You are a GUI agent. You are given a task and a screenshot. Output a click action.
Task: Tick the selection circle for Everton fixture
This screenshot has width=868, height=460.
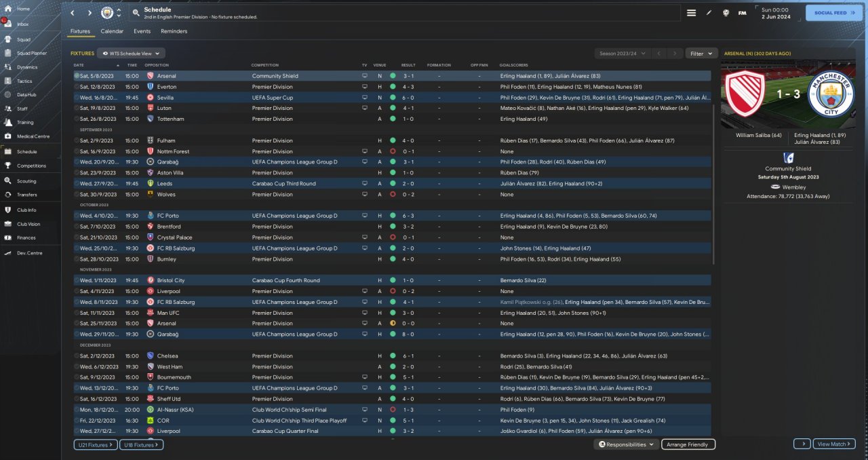[77, 87]
